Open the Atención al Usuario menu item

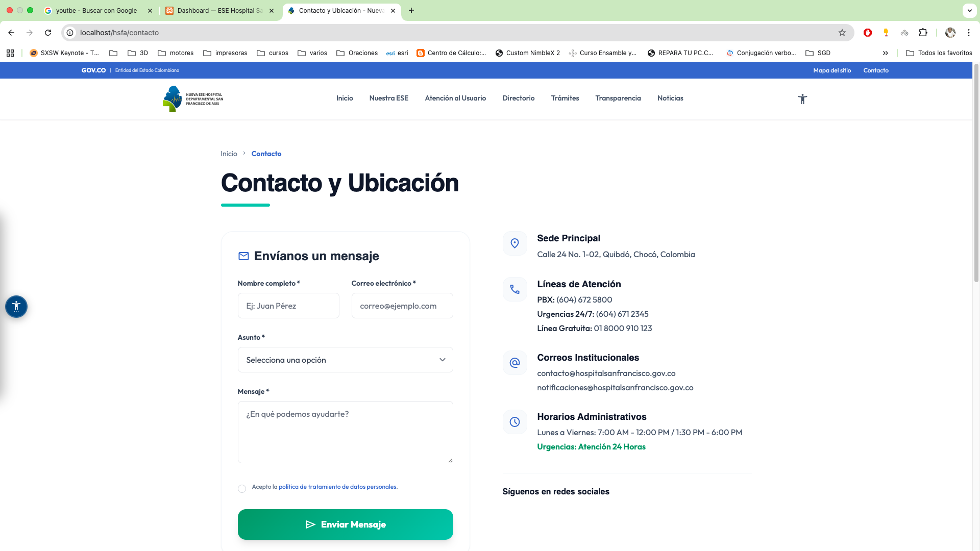click(x=455, y=98)
